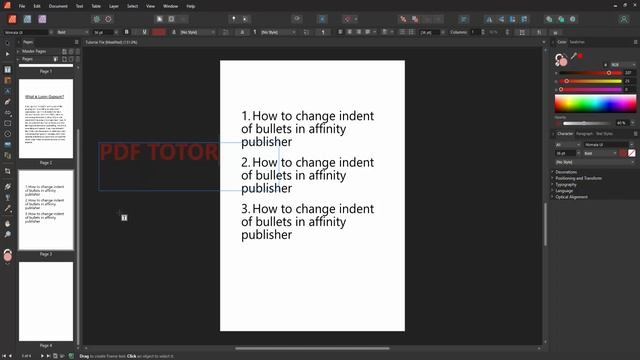This screenshot has height=360, width=640.
Task: Switch to Publisher persona icon
Action: 12,19
